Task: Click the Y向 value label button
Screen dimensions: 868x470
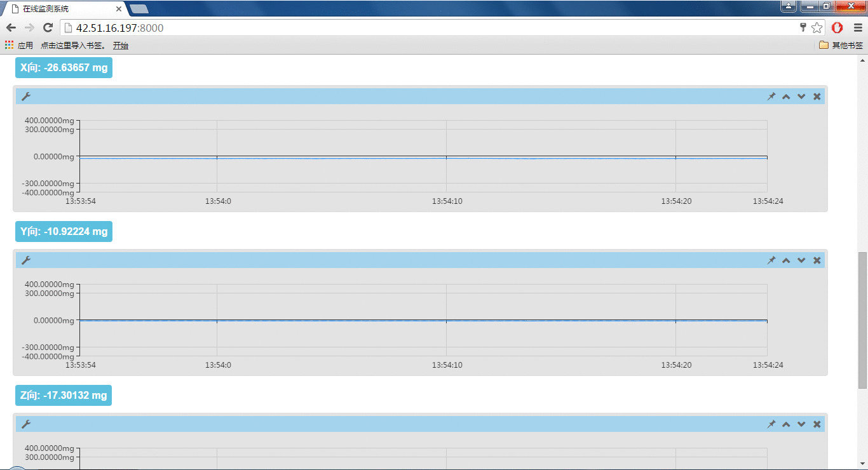Action: (64, 232)
